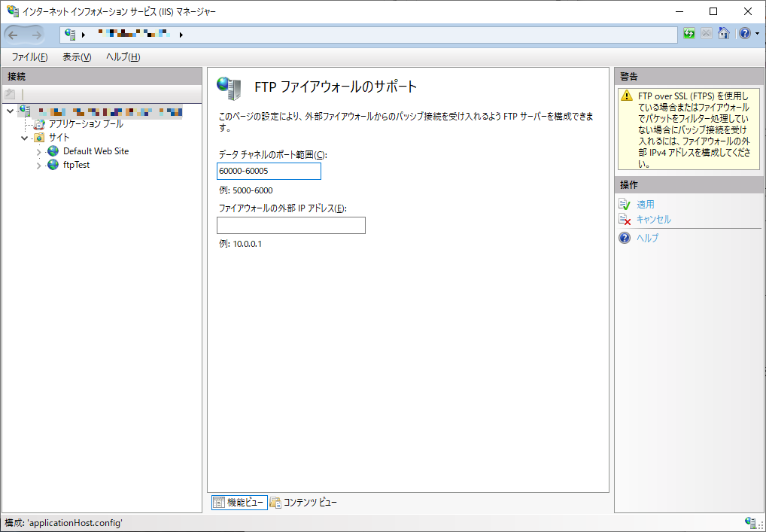The width and height of the screenshot is (766, 532).
Task: Click the question mark icon beside ヘルプ in 操作 pane
Action: [x=623, y=238]
